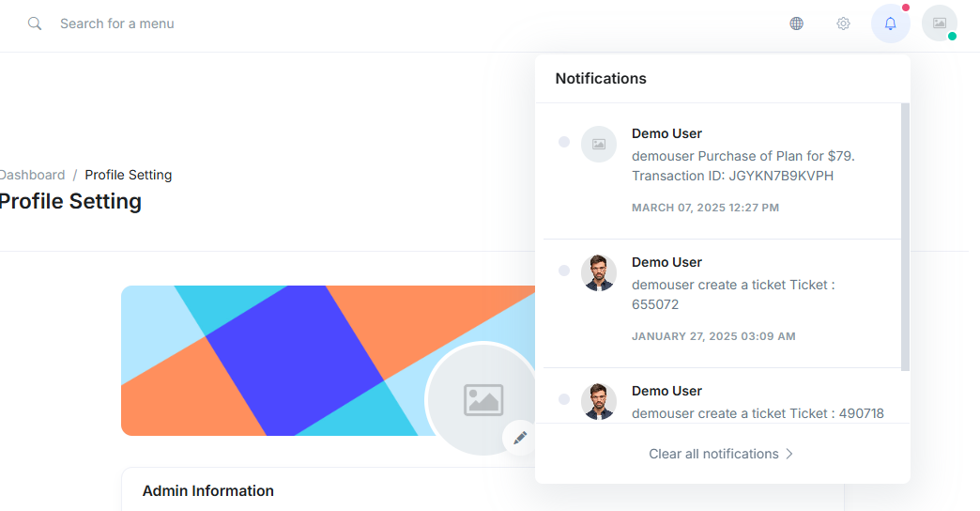980x511 pixels.
Task: Toggle the unread dot for ticket 655072
Action: (564, 271)
